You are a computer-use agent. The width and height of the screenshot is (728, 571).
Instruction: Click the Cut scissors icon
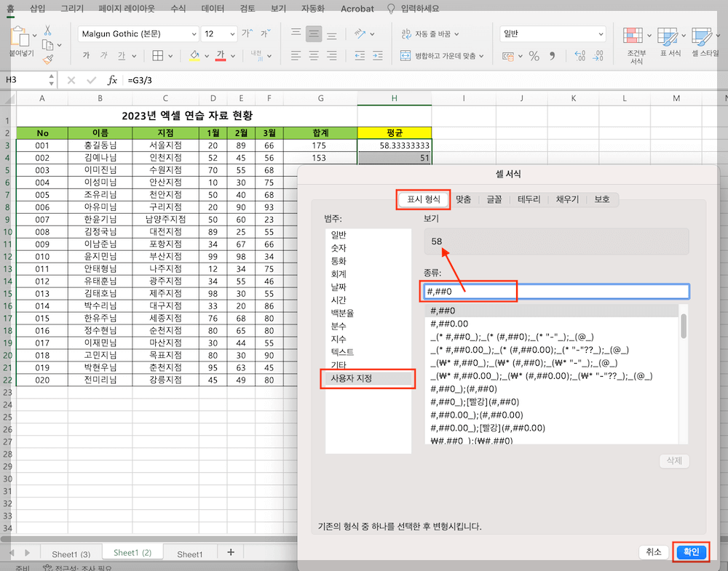pos(47,31)
